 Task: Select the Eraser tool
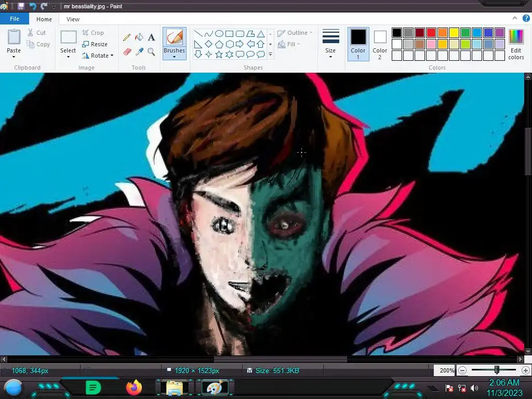(127, 51)
